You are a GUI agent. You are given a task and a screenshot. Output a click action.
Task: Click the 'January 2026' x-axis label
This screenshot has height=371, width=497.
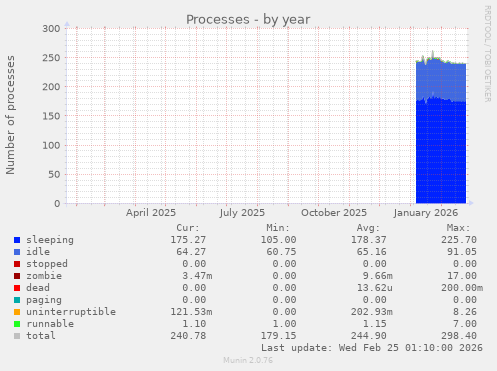coord(426,213)
